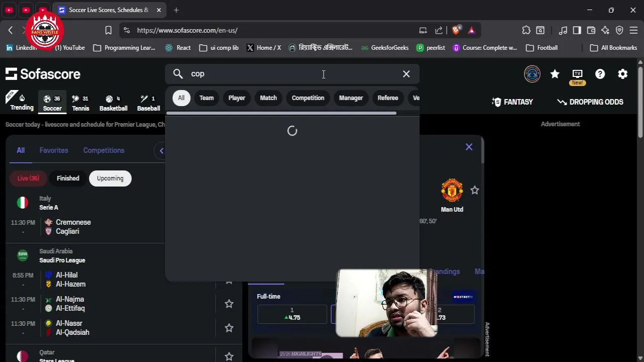Toggle the Upcoming matches filter

110,178
